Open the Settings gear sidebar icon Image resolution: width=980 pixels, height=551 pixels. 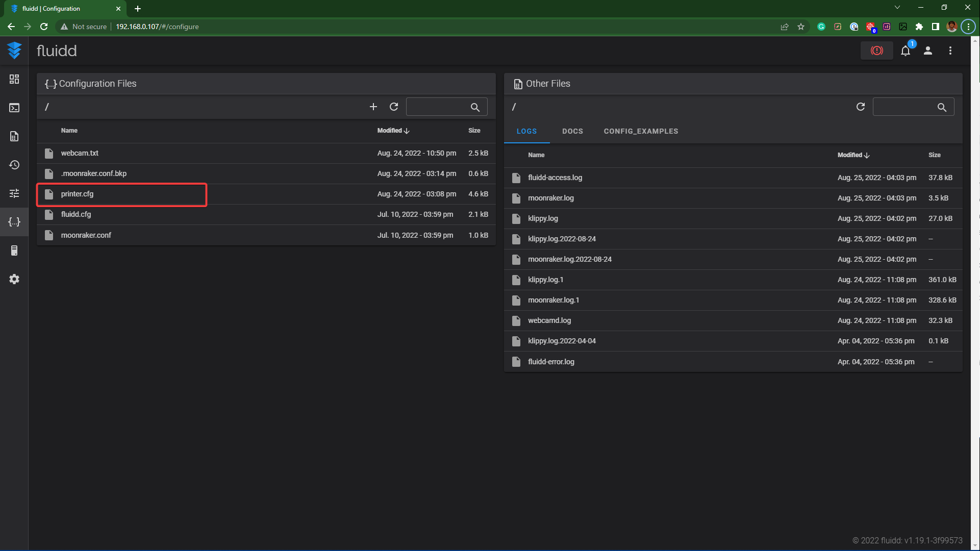click(14, 279)
